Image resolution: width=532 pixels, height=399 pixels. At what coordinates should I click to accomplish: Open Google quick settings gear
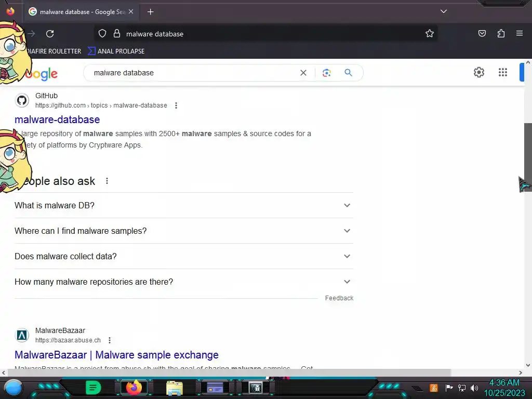pyautogui.click(x=478, y=72)
